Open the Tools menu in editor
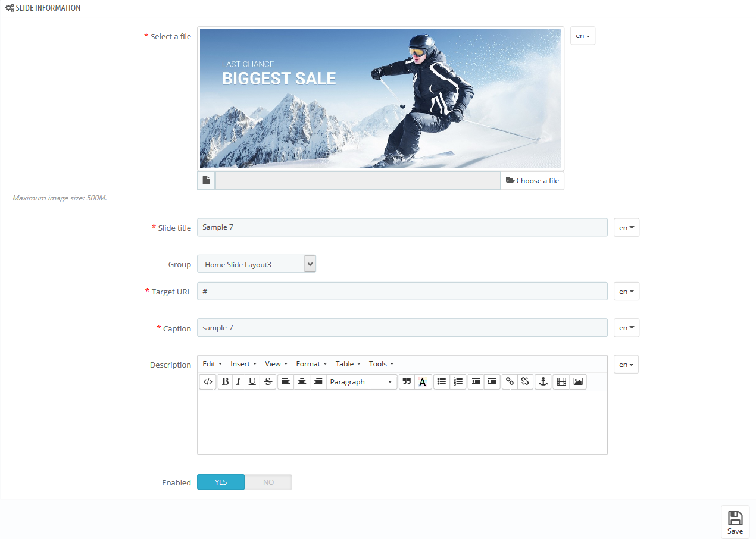Screen dimensions: 756x539 381,364
